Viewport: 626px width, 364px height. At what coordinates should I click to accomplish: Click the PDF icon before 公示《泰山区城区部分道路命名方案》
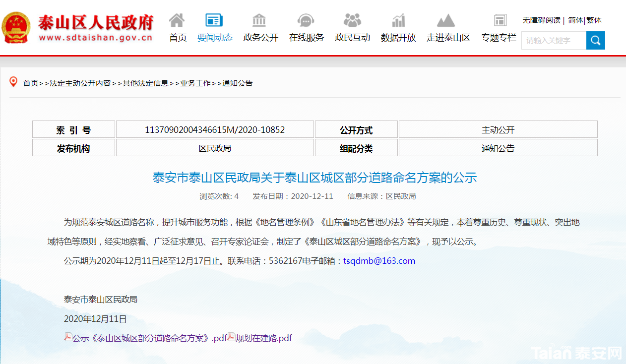click(68, 337)
